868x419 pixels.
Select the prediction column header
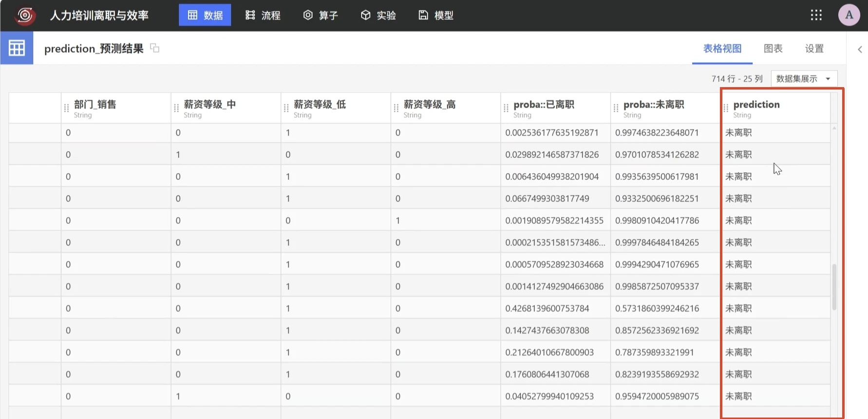(x=775, y=108)
